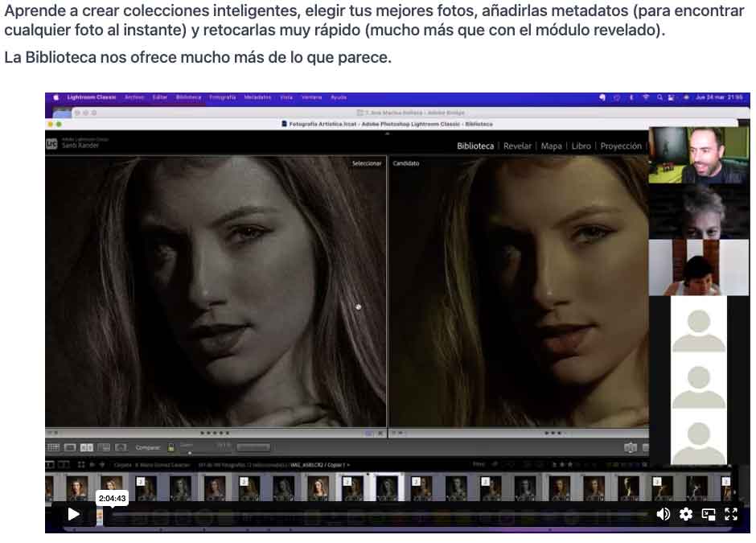Mute the video using the speaker icon
This screenshot has width=756, height=543.
[x=664, y=514]
